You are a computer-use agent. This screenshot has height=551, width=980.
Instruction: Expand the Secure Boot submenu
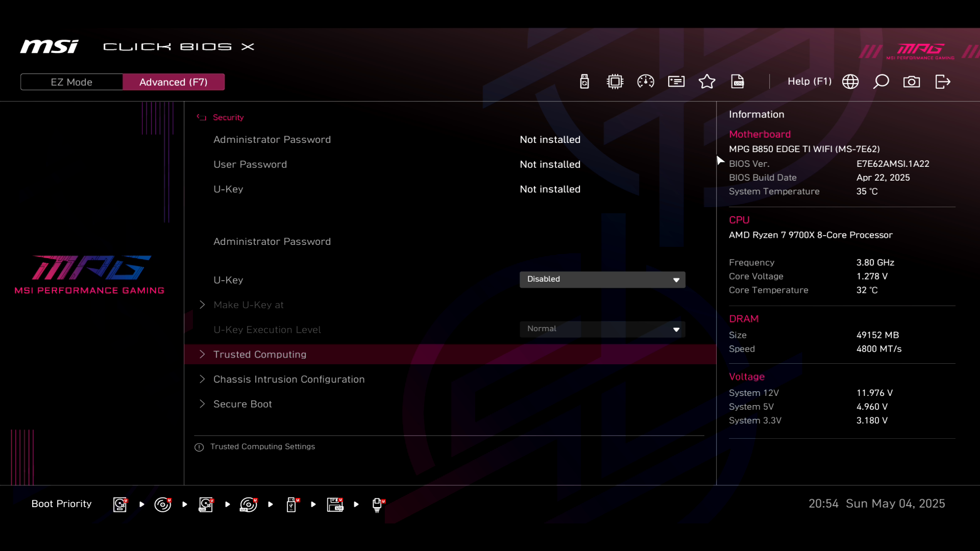(242, 404)
